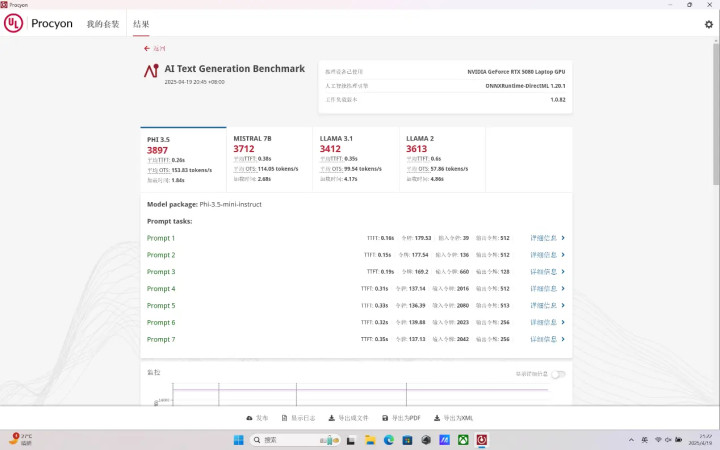
Task: Click the show log document icon
Action: click(284, 418)
